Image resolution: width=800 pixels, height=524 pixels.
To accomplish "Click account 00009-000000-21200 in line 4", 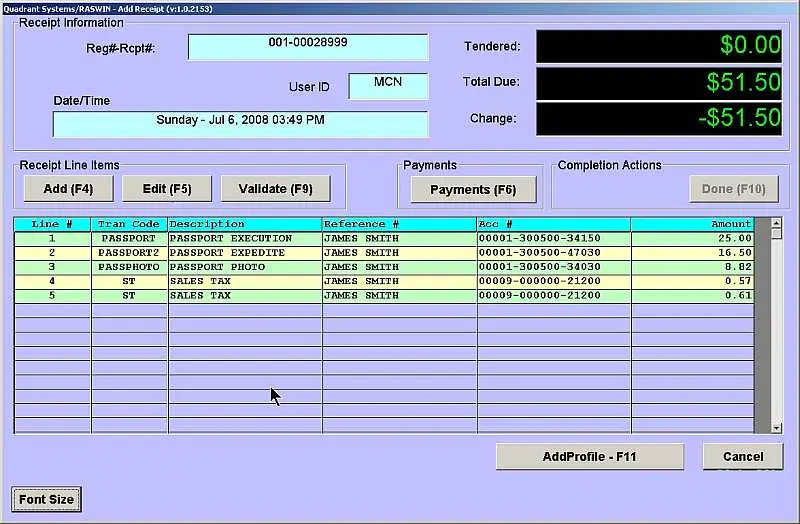I will (x=554, y=282).
